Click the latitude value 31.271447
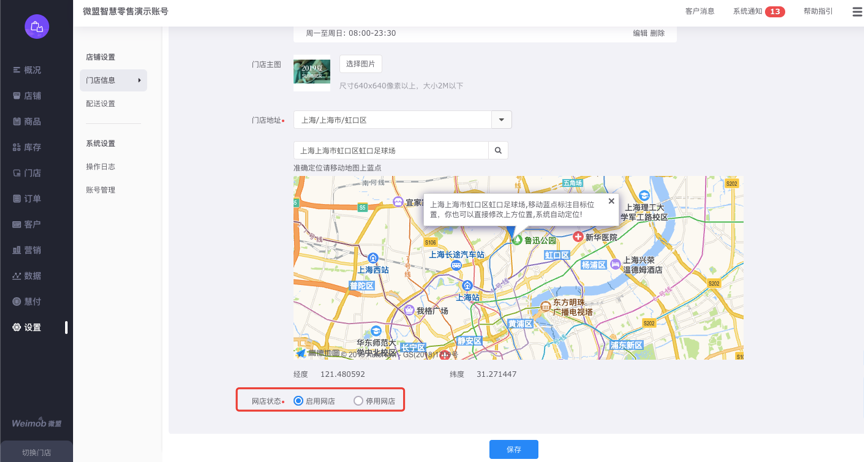864x462 pixels. (496, 374)
